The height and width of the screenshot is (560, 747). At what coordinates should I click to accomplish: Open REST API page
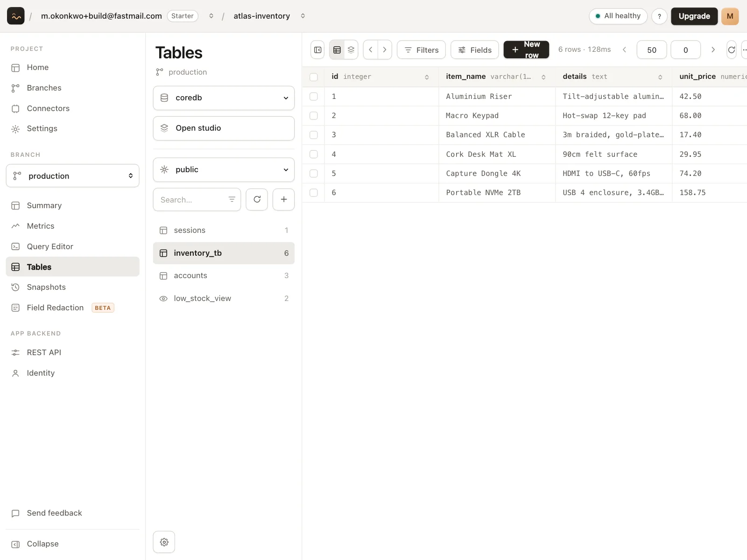73,352
